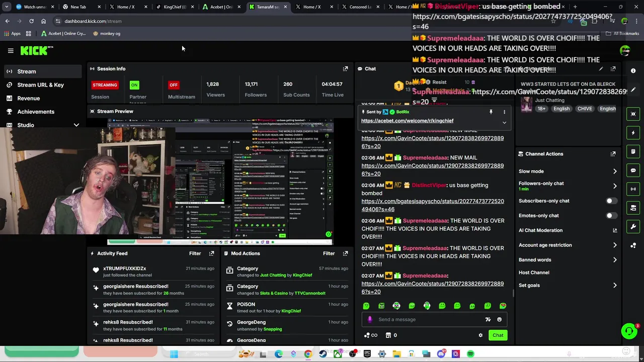This screenshot has height=362, width=644.
Task: Pop out the Session Info panel
Action: coord(345,69)
